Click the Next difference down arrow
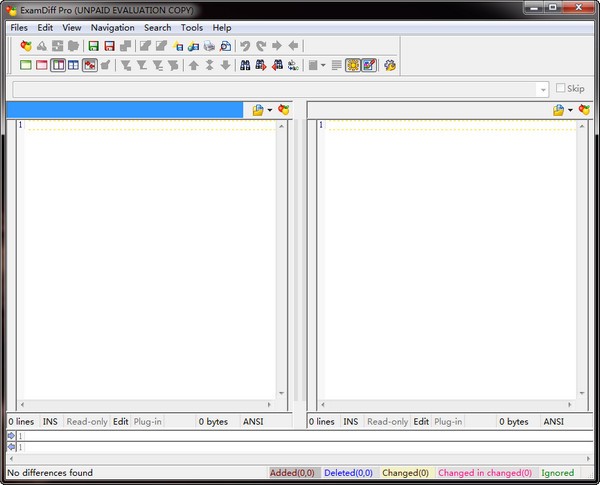Screen dimensions: 600x485 pyautogui.click(x=225, y=65)
